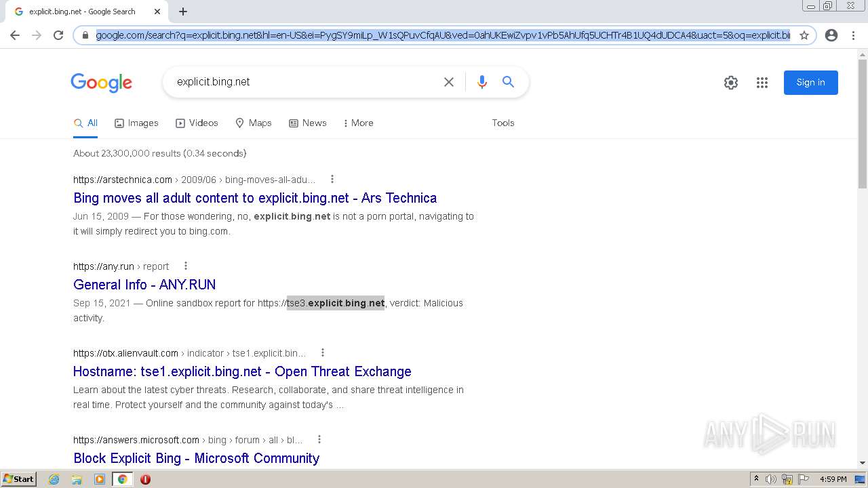Open Block Explicit Bing Microsoft Community link
The height and width of the screenshot is (488, 868).
point(196,458)
